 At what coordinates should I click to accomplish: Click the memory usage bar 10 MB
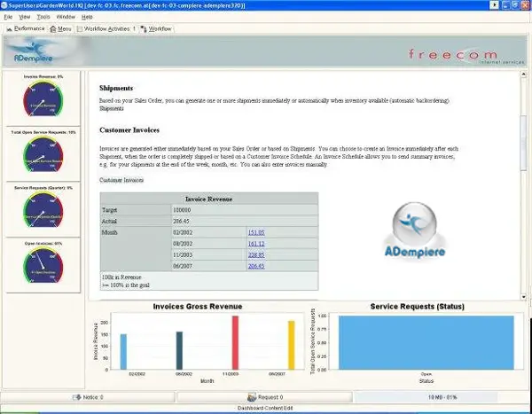pos(442,397)
